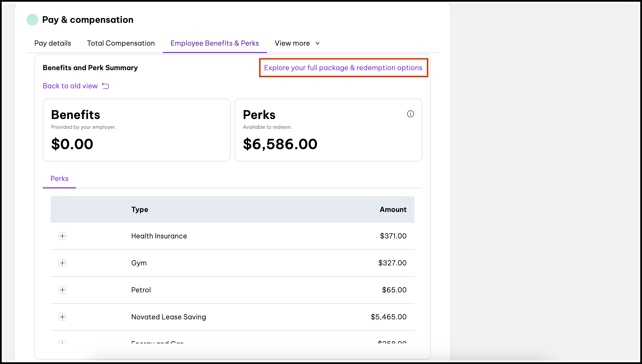Select the Perks sub-tab above the table

tap(59, 178)
